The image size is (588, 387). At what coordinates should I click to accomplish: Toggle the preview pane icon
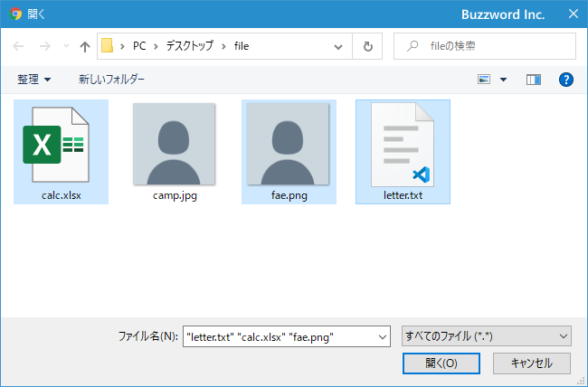pyautogui.click(x=533, y=80)
